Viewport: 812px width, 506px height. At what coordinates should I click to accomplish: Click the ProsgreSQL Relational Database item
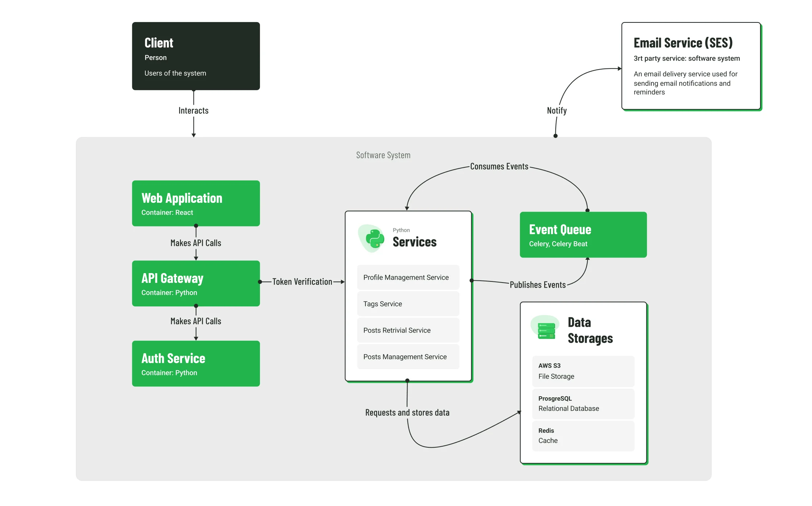point(583,403)
